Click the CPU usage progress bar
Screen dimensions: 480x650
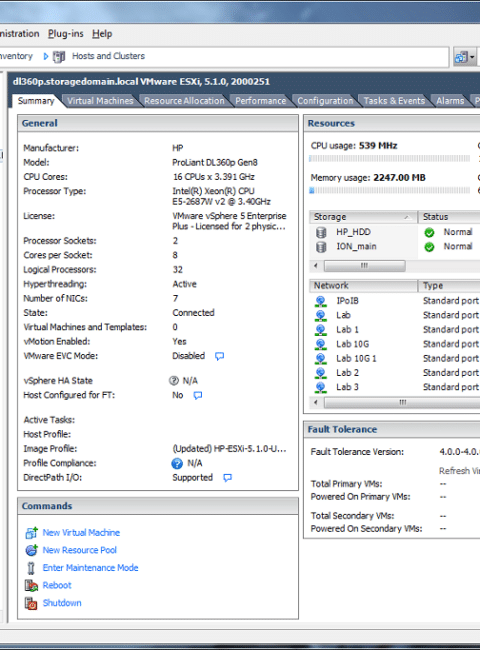(x=390, y=158)
